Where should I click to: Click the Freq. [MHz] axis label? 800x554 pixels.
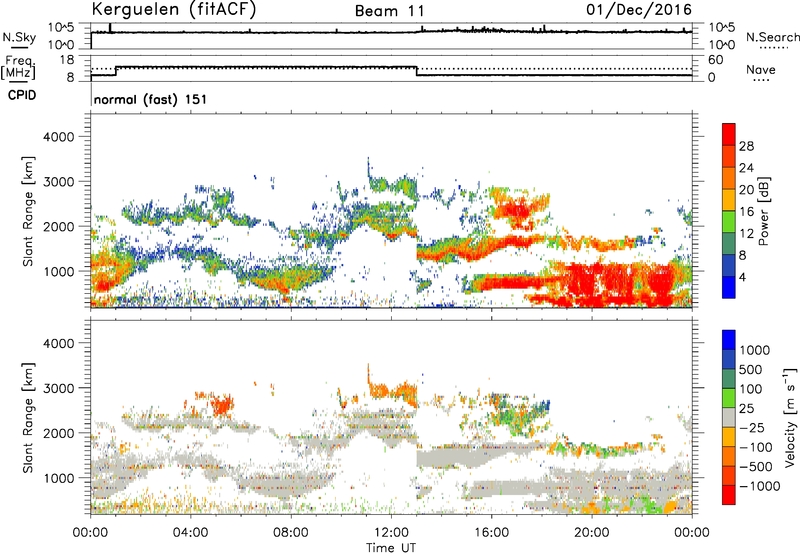pyautogui.click(x=18, y=67)
